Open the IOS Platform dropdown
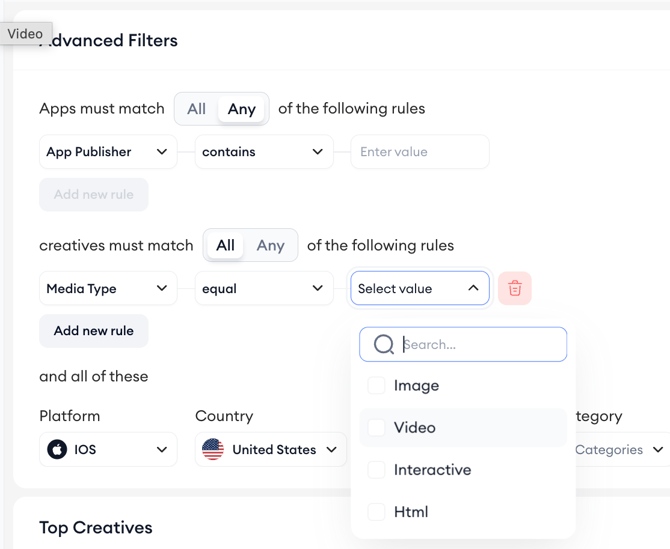670x549 pixels. [x=108, y=449]
